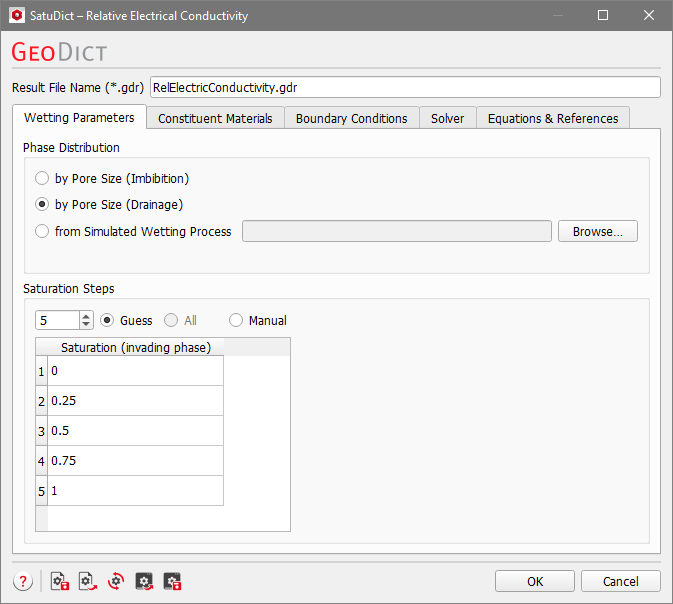Select by Pore Size (Drainage) option
The image size is (673, 604).
[109, 204]
